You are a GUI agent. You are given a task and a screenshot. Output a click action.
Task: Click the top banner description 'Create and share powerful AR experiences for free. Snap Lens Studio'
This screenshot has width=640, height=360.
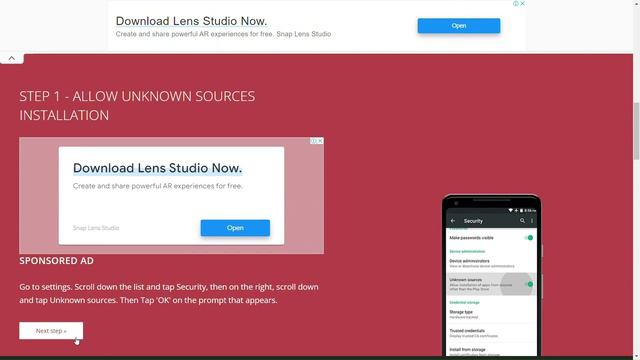[223, 34]
